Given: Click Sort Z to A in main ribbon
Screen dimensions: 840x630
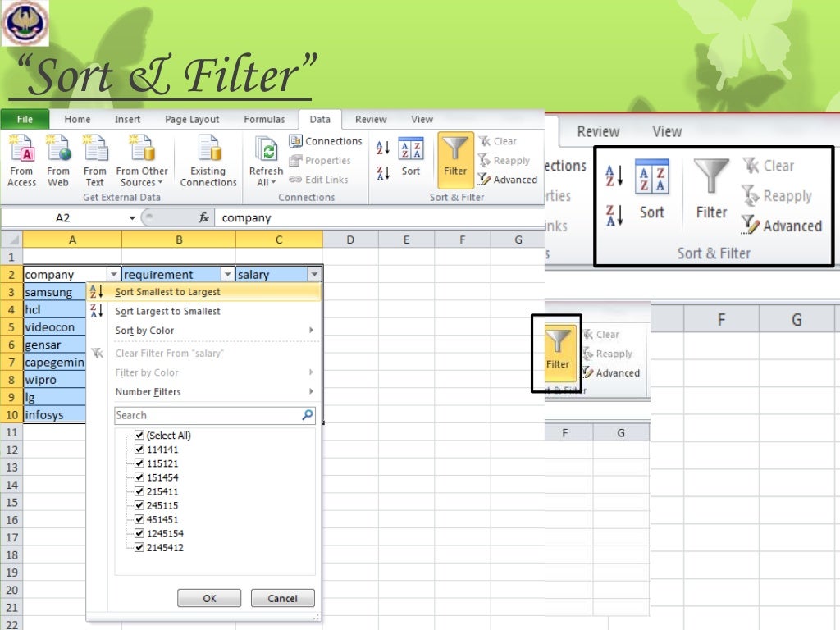Looking at the screenshot, I should pyautogui.click(x=382, y=172).
